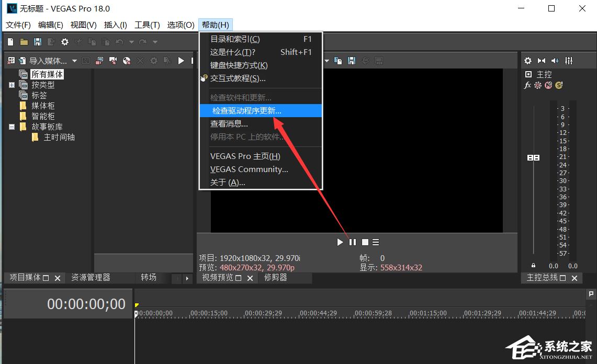The image size is (597, 364).
Task: Toggle the master fader lock icon
Action: [x=533, y=266]
